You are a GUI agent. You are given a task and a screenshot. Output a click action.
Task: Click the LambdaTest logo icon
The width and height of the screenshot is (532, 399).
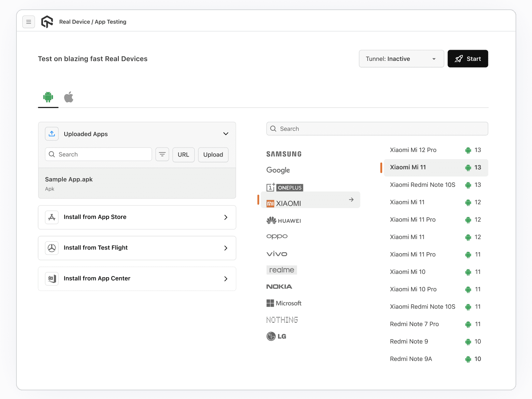pyautogui.click(x=47, y=22)
